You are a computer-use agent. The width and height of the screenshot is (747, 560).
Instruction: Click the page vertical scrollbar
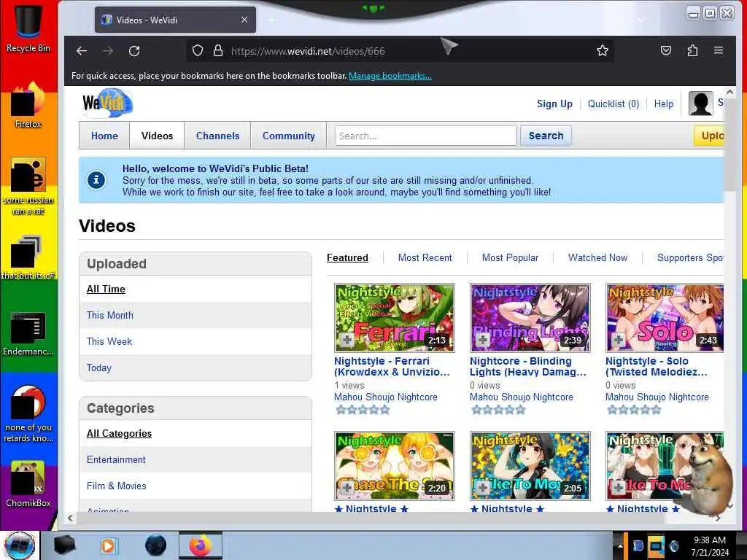pos(729,144)
